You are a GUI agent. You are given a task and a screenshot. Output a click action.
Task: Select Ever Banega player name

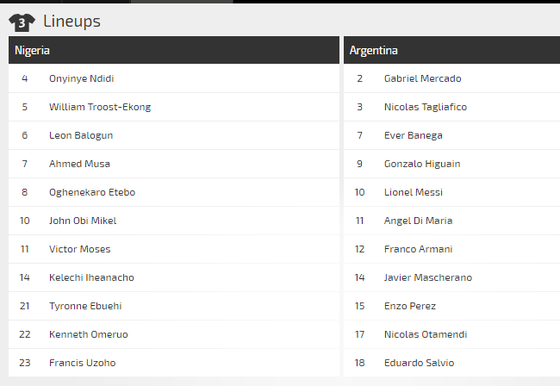(413, 135)
